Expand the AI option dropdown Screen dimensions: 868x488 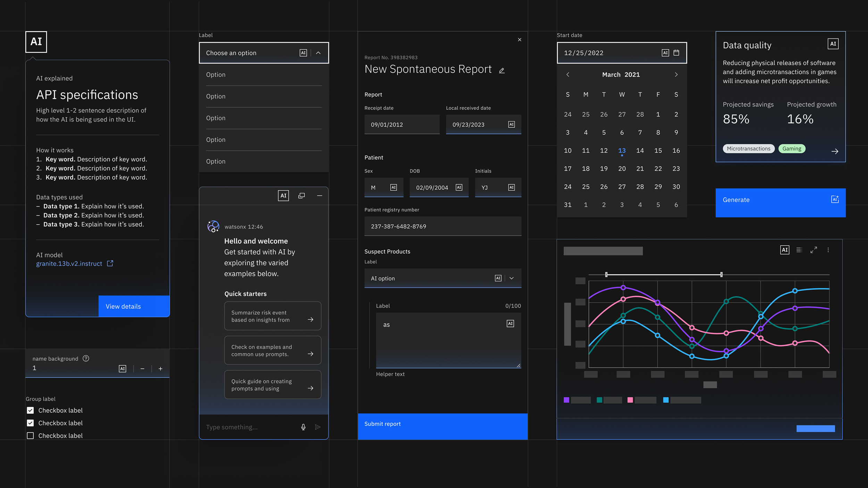click(511, 278)
